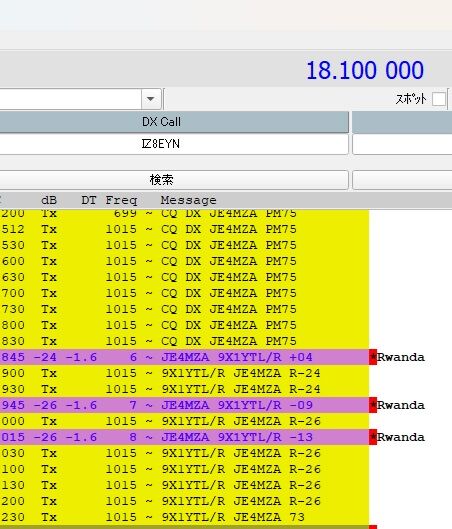452x529 pixels.
Task: Select the 000 Tx R-26 row
Action: pos(185,421)
